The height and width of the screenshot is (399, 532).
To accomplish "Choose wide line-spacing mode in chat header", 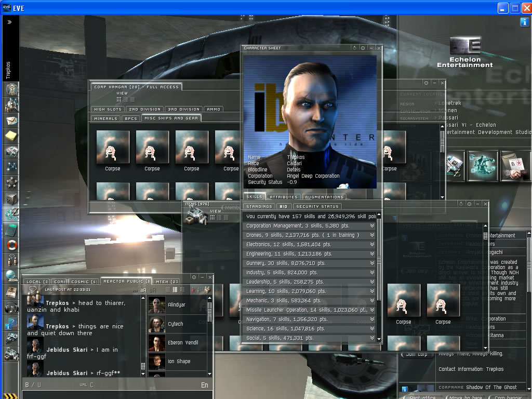I will pos(182,290).
